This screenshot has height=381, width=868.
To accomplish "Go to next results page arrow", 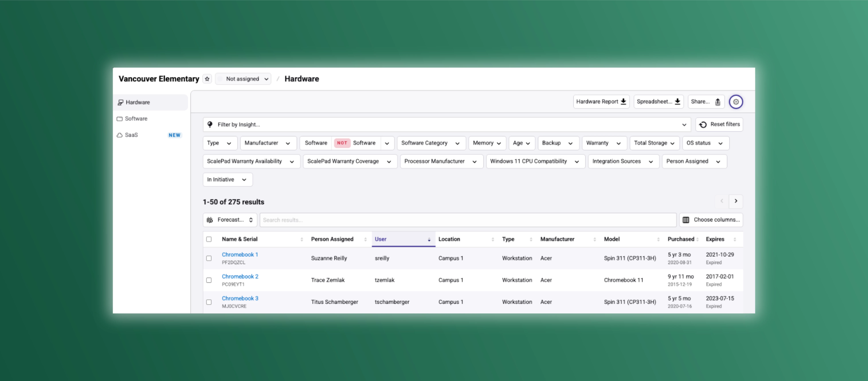I will [x=736, y=201].
